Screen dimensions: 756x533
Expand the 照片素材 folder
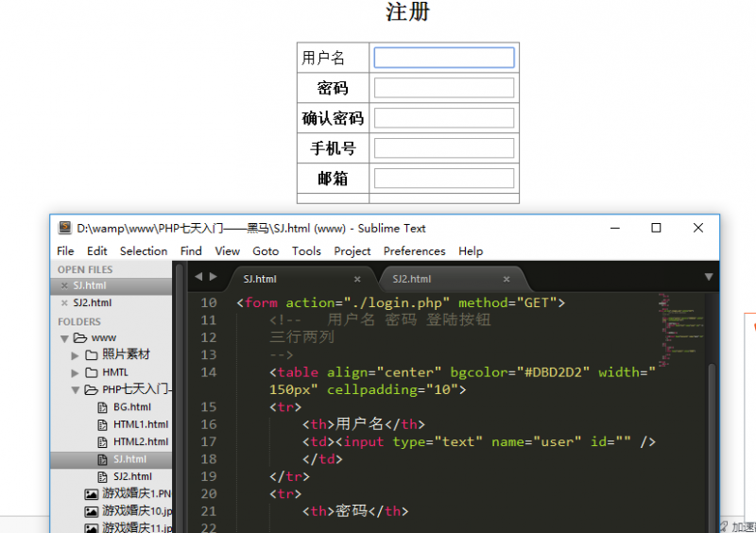coord(76,355)
